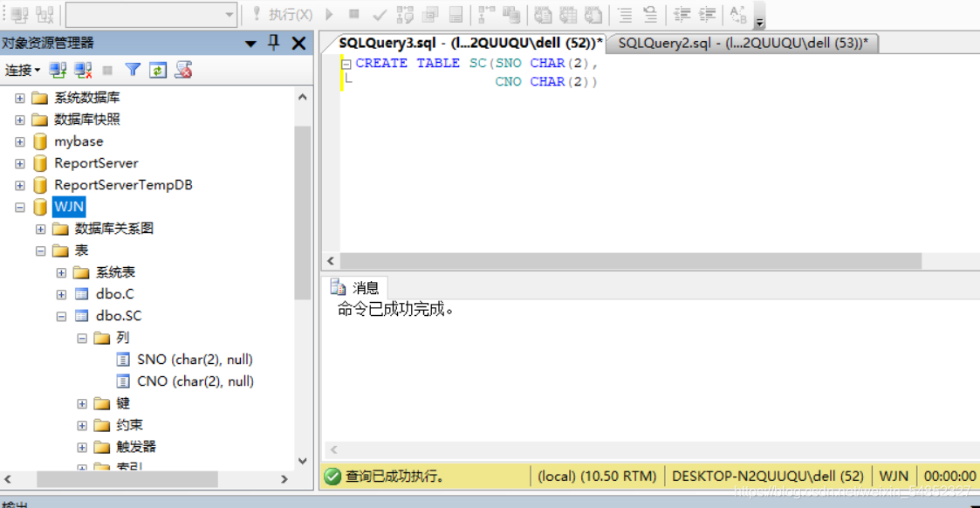Click the IntelliSense Enabled icon

point(456,14)
